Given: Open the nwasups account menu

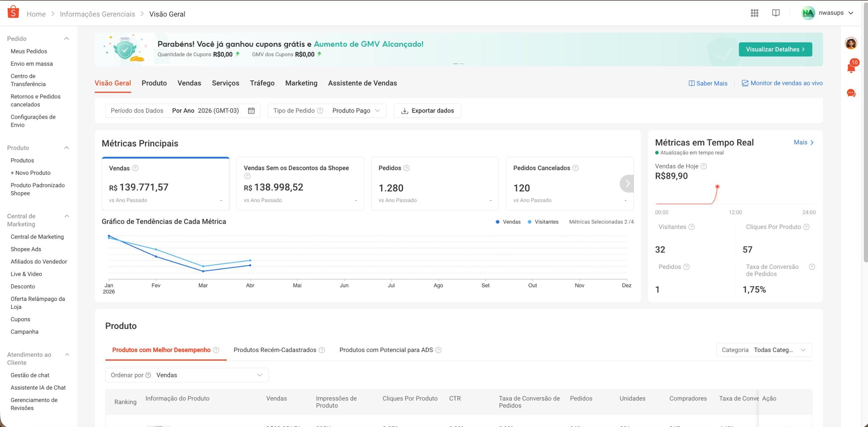Looking at the screenshot, I should [827, 13].
